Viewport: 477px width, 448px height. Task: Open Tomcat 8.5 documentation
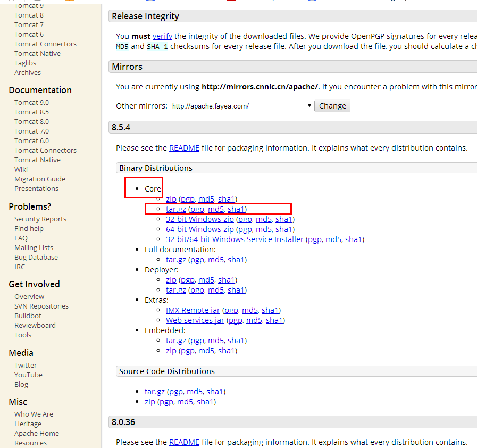pos(31,112)
